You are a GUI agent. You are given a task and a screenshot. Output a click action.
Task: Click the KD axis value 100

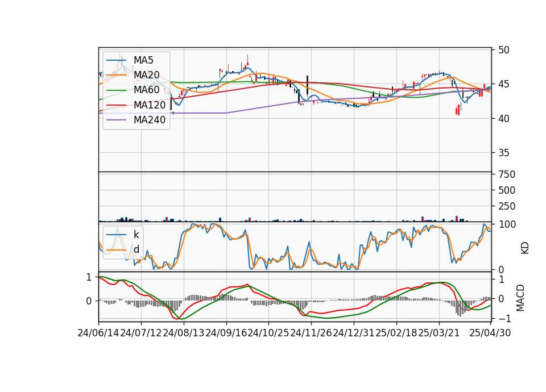(507, 224)
